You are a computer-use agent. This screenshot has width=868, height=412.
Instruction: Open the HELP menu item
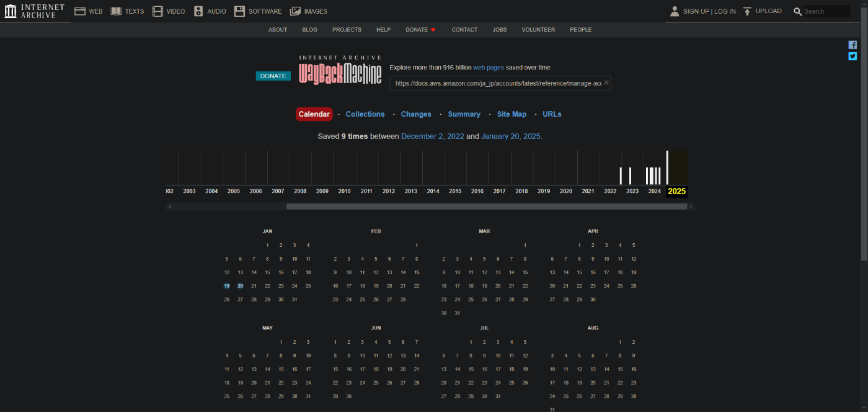[x=383, y=30]
